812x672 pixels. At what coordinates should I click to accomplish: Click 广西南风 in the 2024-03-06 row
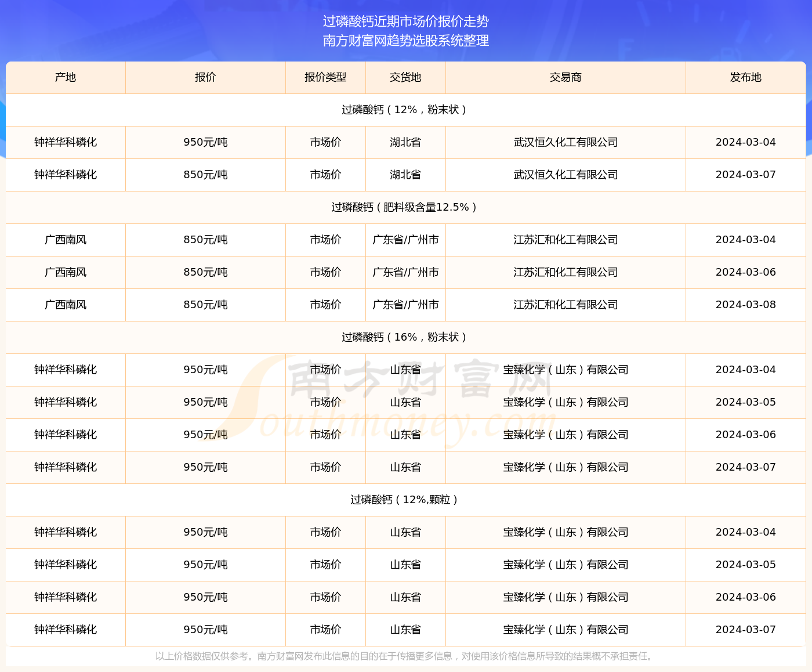(x=66, y=272)
